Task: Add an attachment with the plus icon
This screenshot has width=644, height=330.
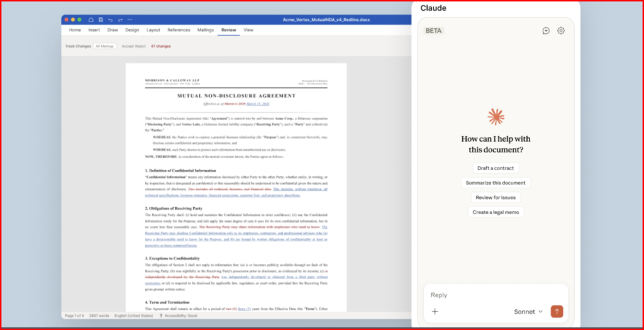Action: pyautogui.click(x=435, y=312)
